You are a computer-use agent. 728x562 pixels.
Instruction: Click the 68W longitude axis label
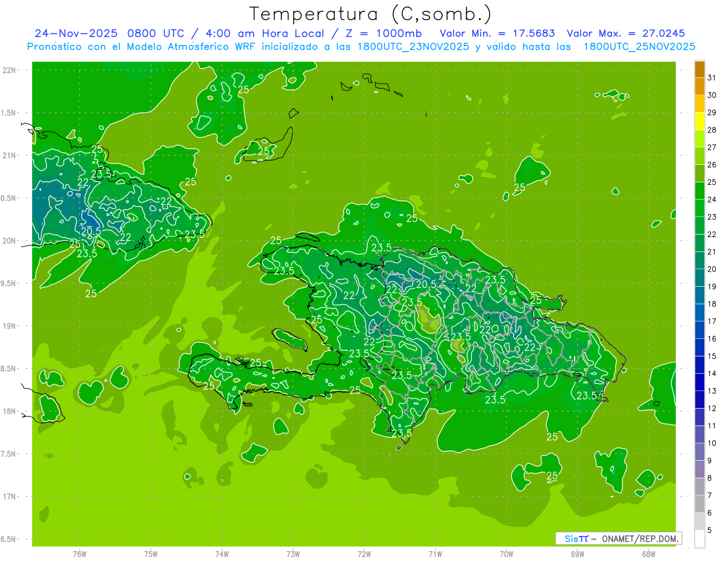pos(649,554)
